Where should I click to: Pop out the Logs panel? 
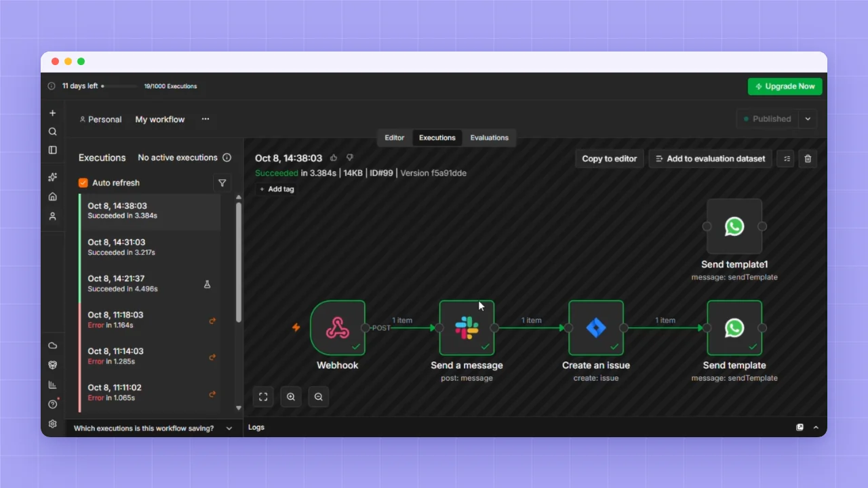coord(800,428)
